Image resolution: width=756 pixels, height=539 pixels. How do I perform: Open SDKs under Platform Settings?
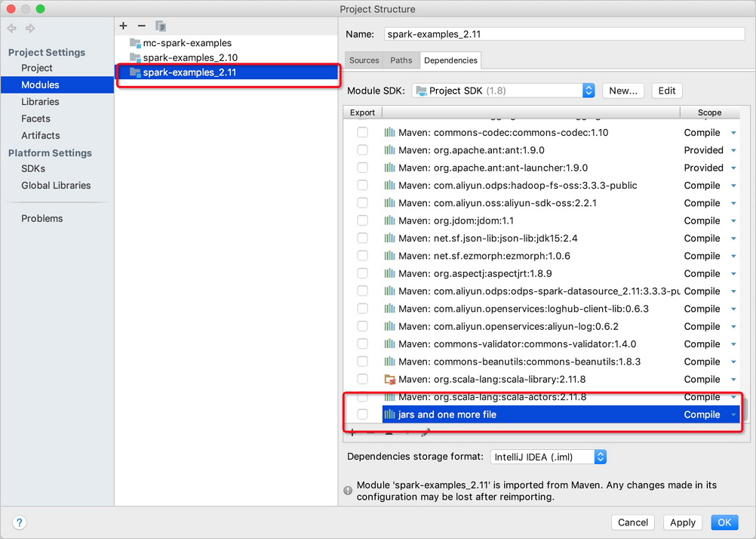(33, 168)
